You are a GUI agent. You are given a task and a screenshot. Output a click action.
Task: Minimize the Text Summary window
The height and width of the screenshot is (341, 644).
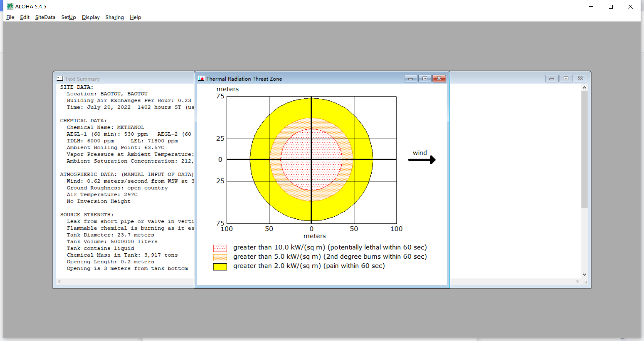pos(552,79)
